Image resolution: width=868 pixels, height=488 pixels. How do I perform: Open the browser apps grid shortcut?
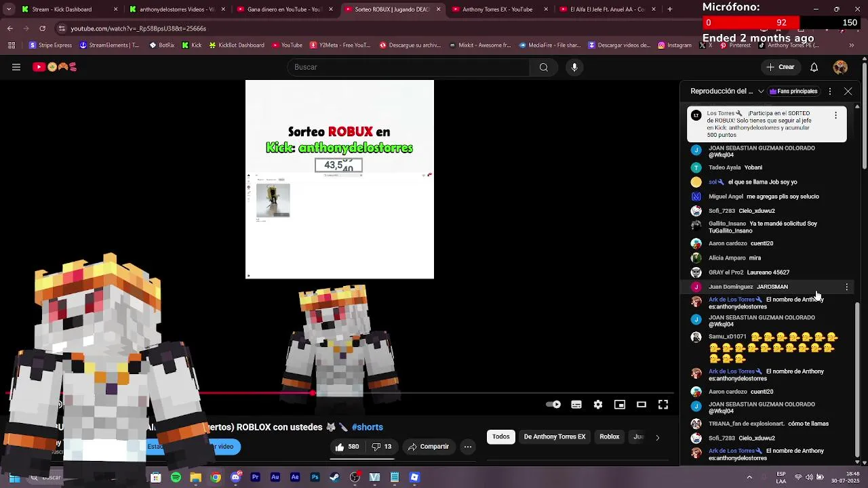pyautogui.click(x=12, y=45)
